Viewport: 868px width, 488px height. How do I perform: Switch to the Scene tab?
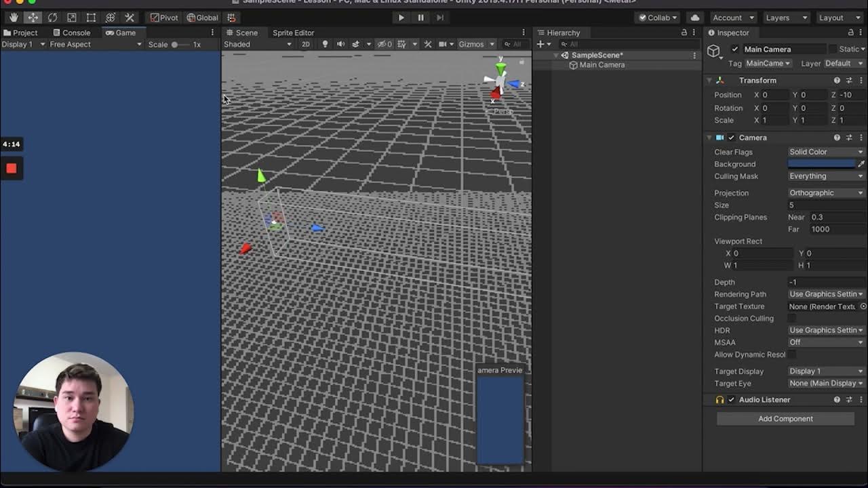[242, 33]
